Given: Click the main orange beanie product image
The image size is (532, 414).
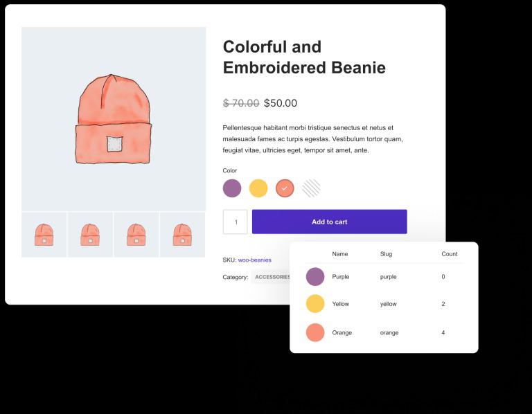Looking at the screenshot, I should tap(114, 119).
